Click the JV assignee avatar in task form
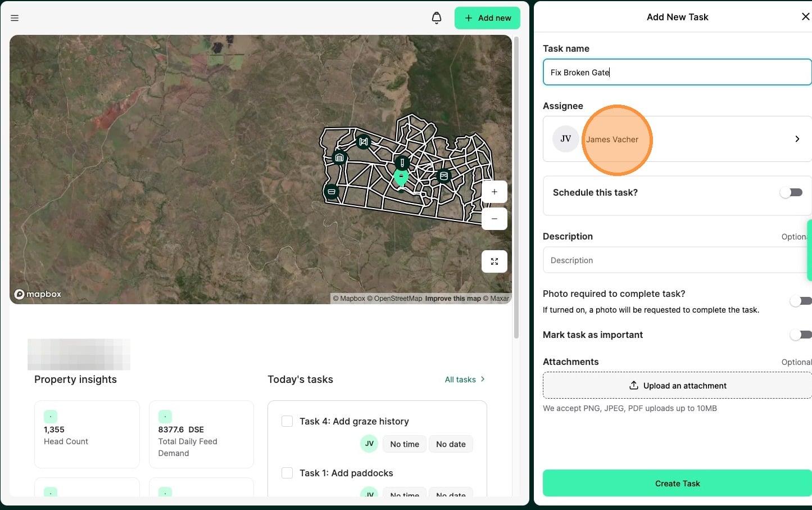Screen dimensions: 812x510 tap(566, 139)
